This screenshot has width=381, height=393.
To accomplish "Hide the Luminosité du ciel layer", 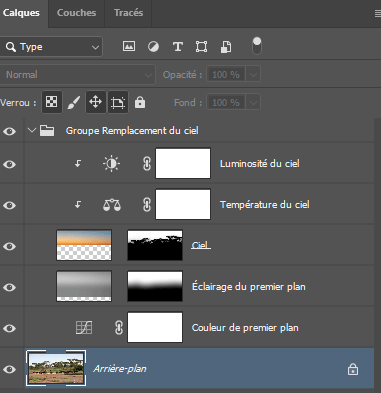I will pos(9,164).
